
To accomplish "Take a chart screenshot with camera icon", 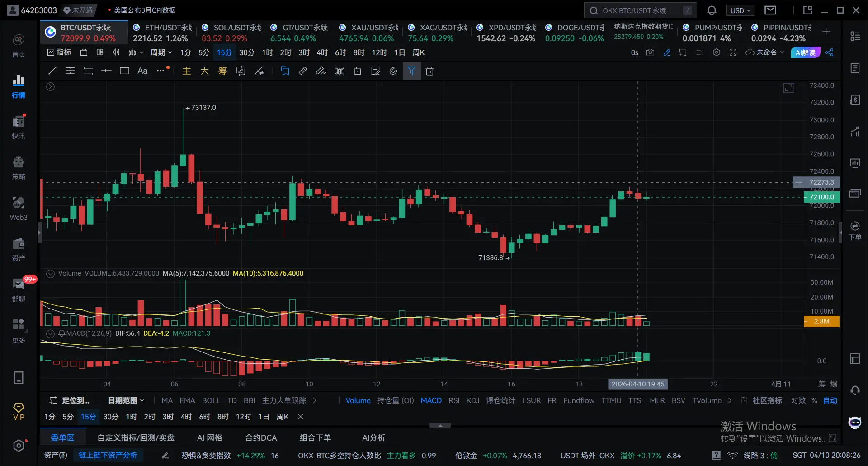I will coord(650,52).
